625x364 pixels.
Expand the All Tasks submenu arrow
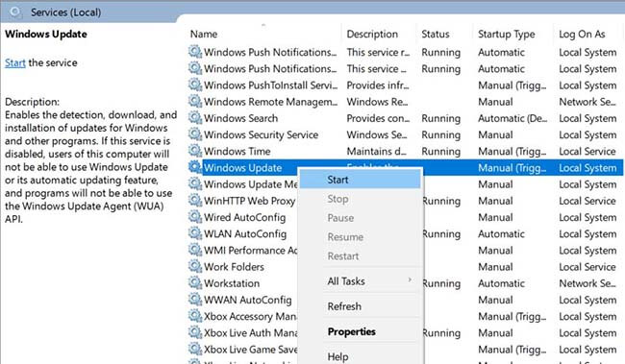tap(410, 280)
